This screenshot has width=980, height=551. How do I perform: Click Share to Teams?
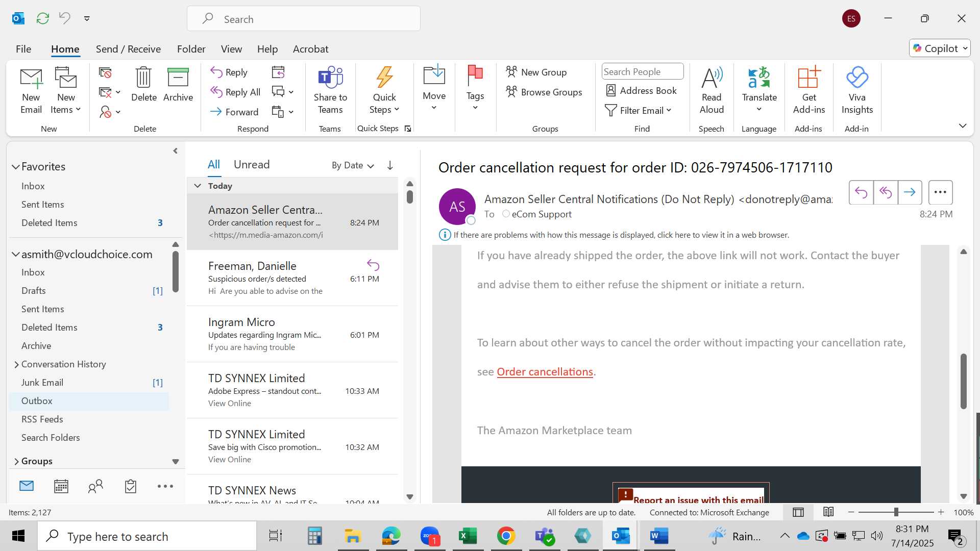pyautogui.click(x=330, y=91)
